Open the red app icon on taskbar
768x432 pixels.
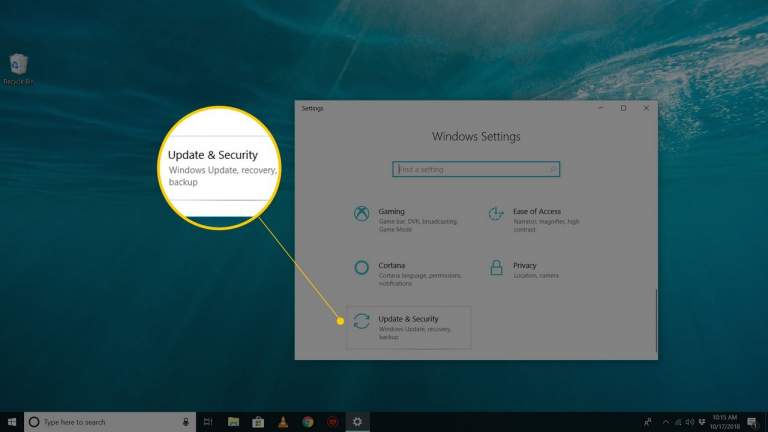point(333,422)
